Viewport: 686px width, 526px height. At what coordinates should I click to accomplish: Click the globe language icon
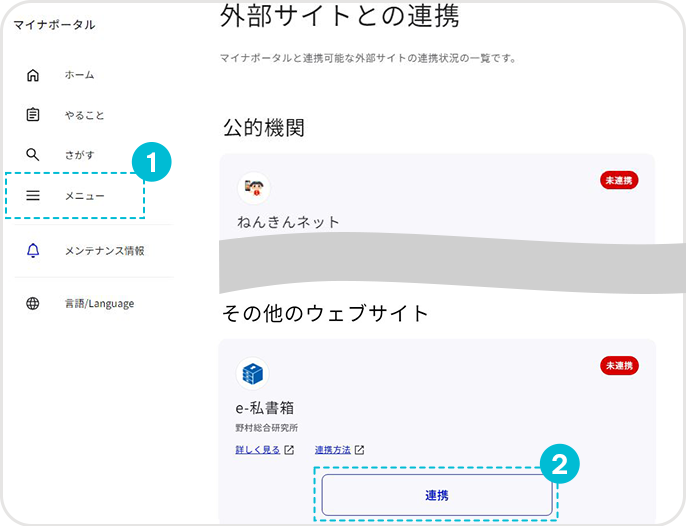(x=33, y=303)
